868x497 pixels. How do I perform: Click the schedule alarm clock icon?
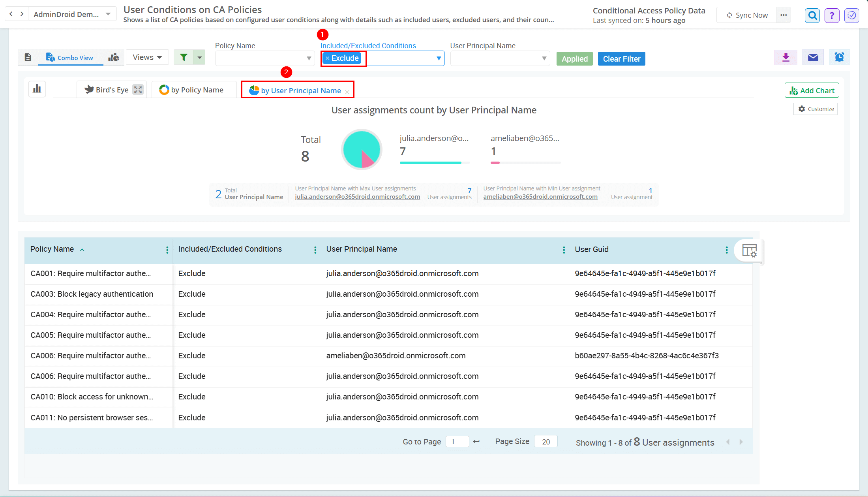click(x=840, y=58)
